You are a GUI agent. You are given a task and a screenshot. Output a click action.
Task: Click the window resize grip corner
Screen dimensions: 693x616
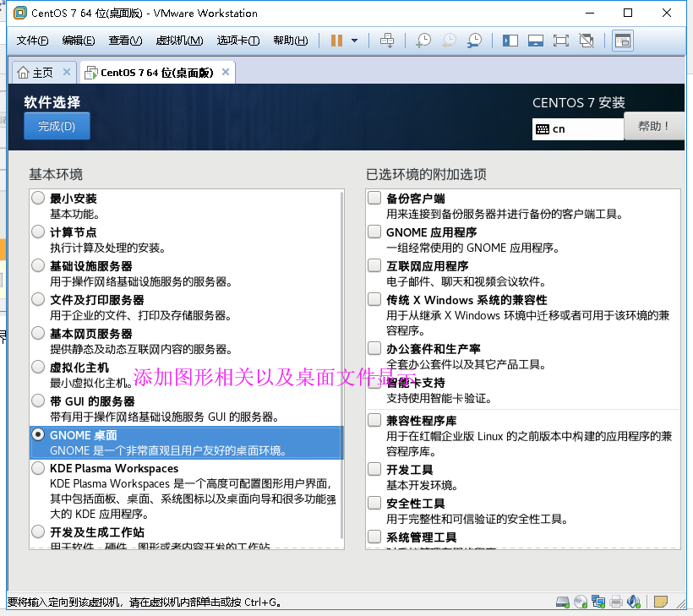[680, 603]
